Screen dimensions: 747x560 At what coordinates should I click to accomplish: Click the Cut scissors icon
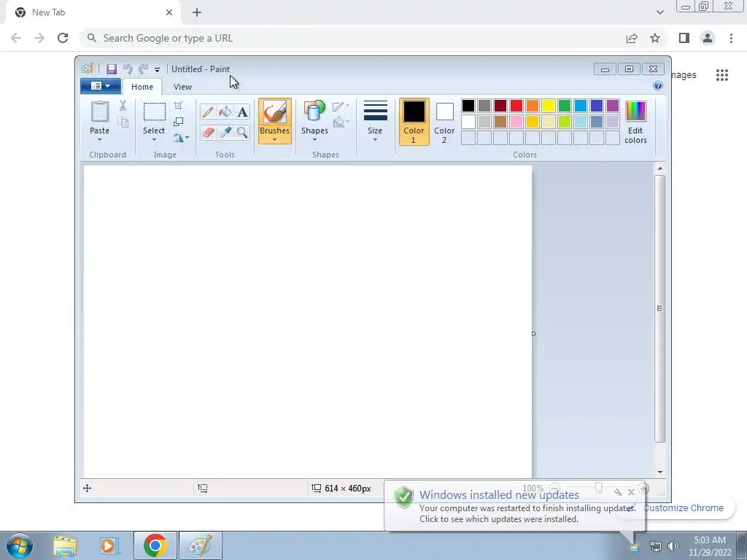123,106
